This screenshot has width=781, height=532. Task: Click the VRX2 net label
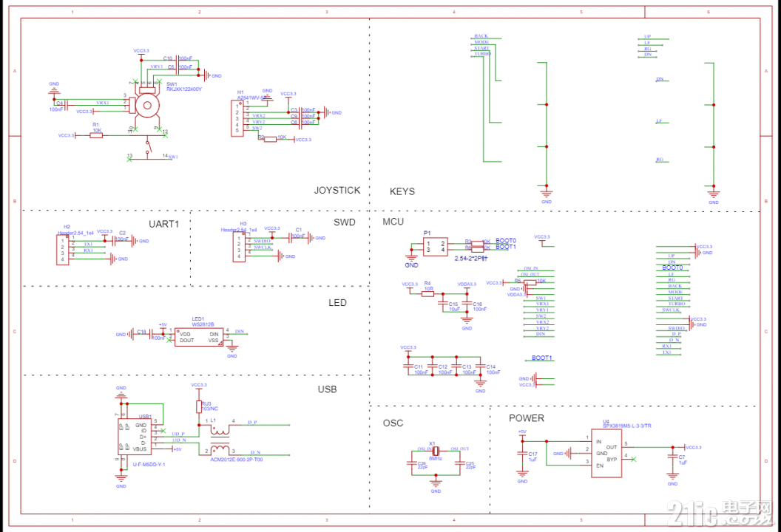coord(259,115)
